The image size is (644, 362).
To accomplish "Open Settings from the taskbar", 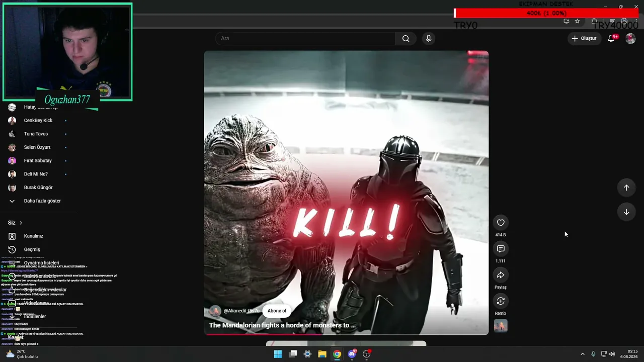I will click(307, 354).
